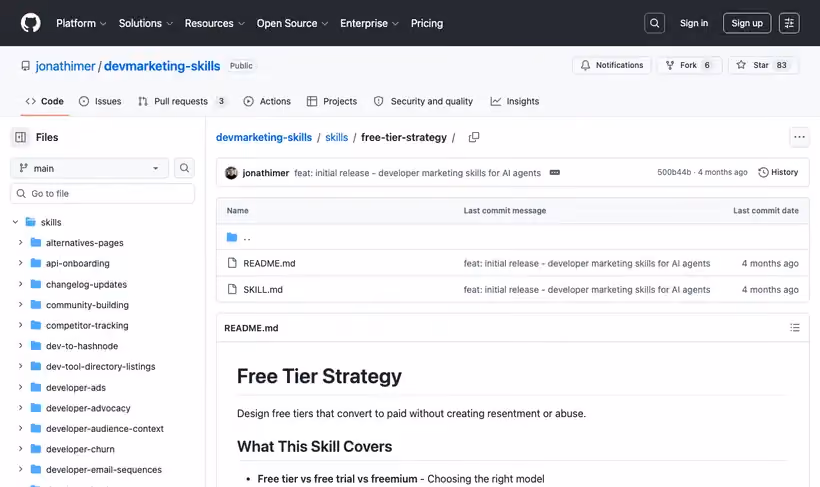Open jonathimer owner profile link
820x487 pixels.
click(65, 66)
